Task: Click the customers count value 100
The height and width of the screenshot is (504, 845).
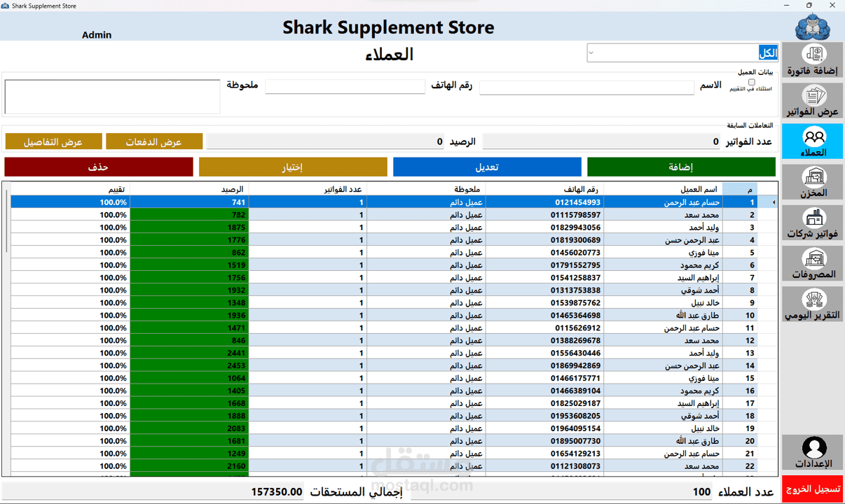Action: tap(701, 492)
